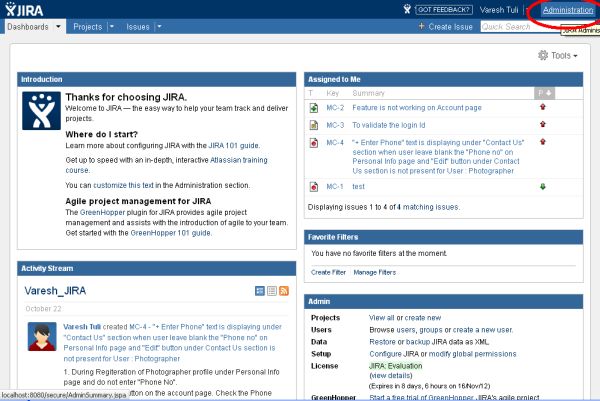The height and width of the screenshot is (401, 600).
Task: Open issue MC-4 key link
Action: coord(335,143)
